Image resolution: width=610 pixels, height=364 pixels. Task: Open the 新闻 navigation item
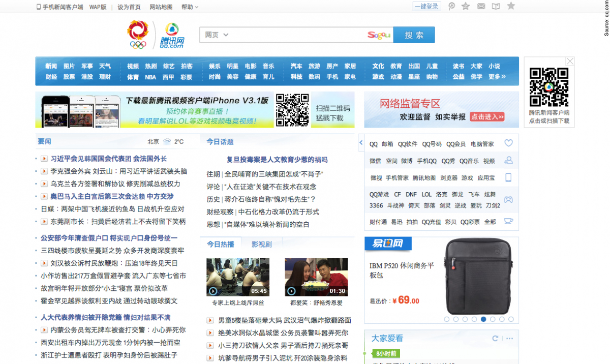(51, 66)
